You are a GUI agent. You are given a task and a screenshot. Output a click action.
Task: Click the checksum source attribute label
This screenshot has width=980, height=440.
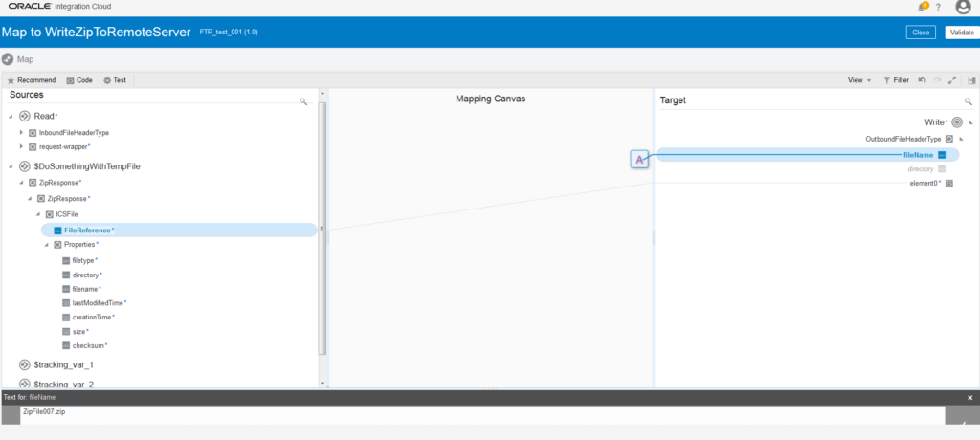click(88, 345)
